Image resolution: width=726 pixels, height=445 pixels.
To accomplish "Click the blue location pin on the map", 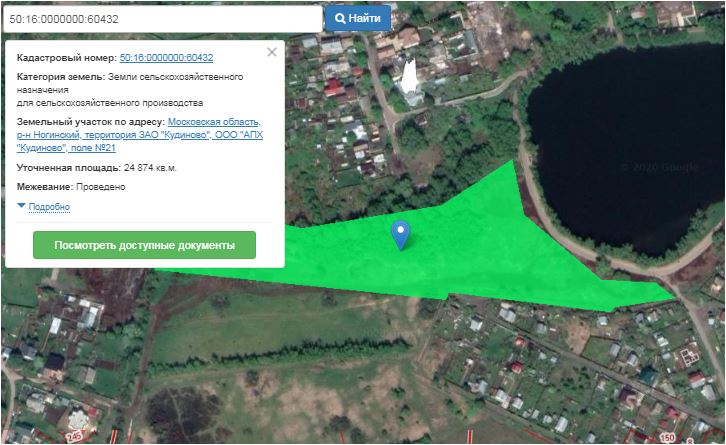I will (x=401, y=233).
